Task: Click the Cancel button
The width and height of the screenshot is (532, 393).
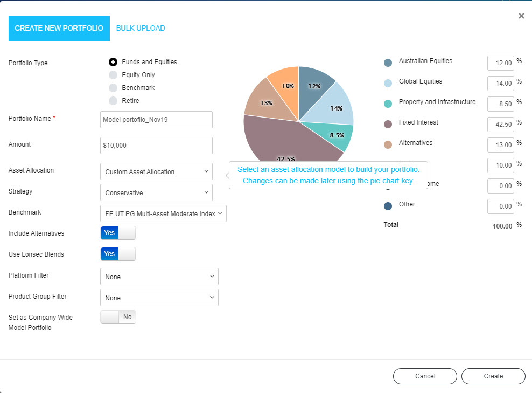Action: click(x=425, y=376)
